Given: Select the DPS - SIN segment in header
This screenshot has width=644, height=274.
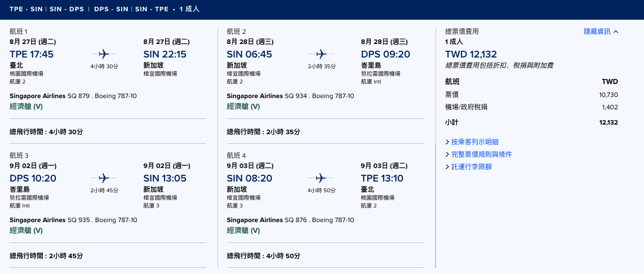Looking at the screenshot, I should click(111, 9).
